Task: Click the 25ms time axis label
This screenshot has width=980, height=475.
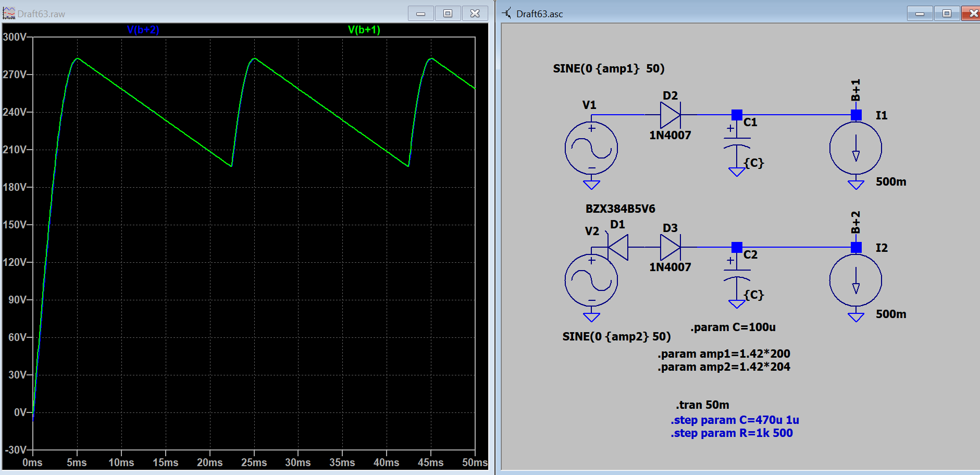Action: [254, 462]
